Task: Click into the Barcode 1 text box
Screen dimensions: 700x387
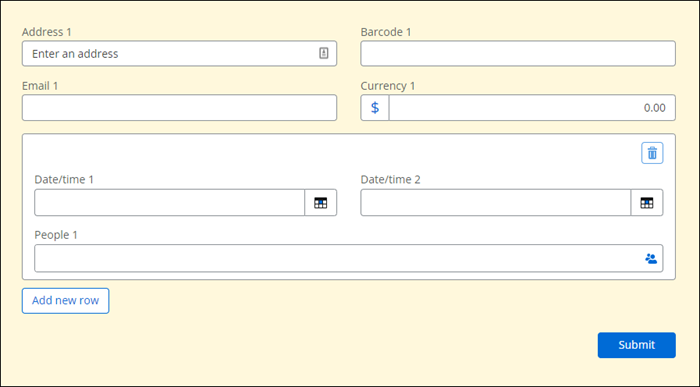Action: [x=518, y=54]
